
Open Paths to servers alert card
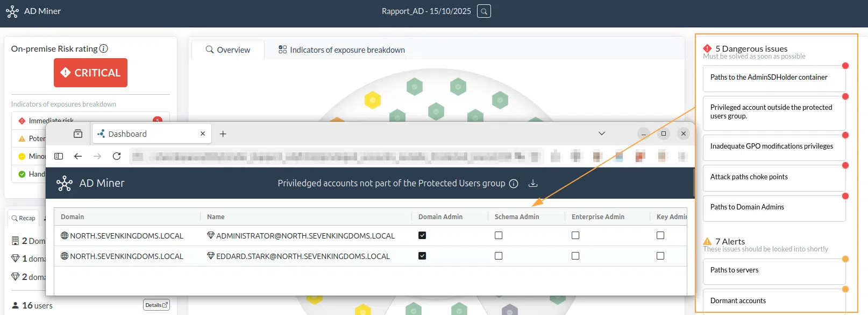tap(774, 271)
